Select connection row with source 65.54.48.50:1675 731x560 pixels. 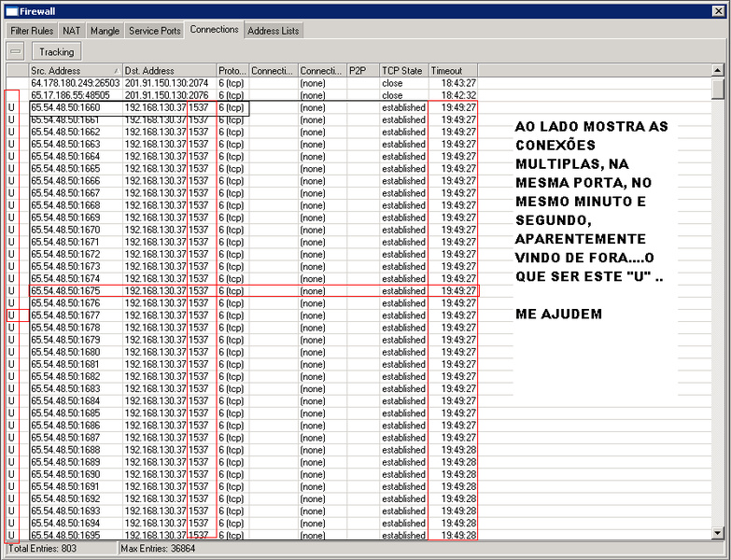point(75,291)
